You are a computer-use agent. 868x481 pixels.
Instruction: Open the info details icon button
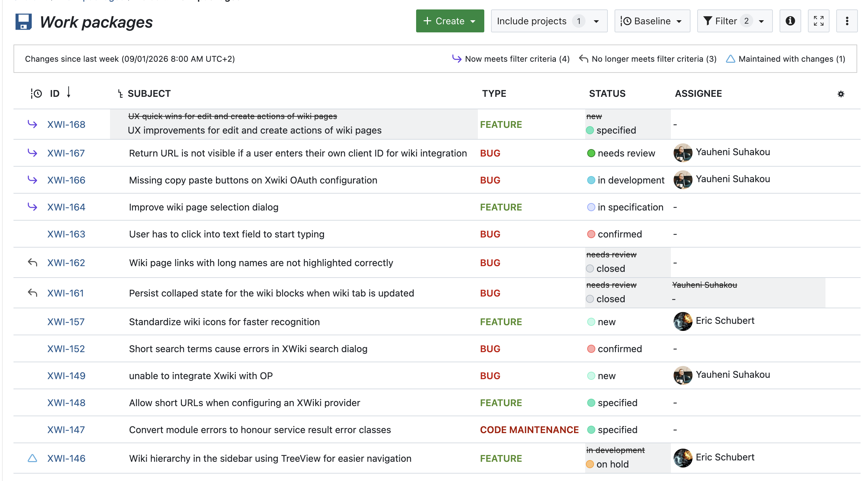[790, 21]
